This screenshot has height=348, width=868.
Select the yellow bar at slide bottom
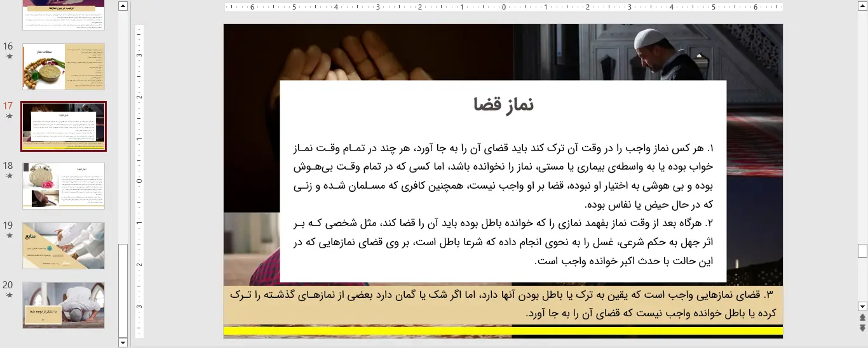pos(503,331)
